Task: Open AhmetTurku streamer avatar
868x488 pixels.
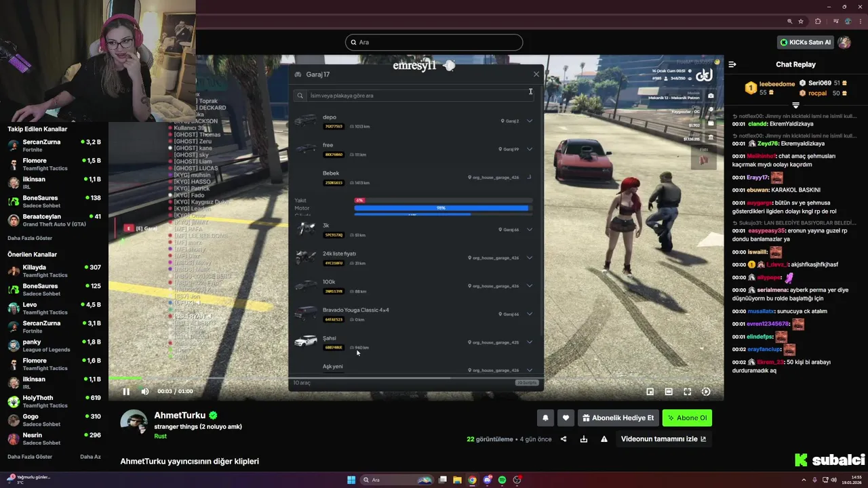Action: pos(134,422)
